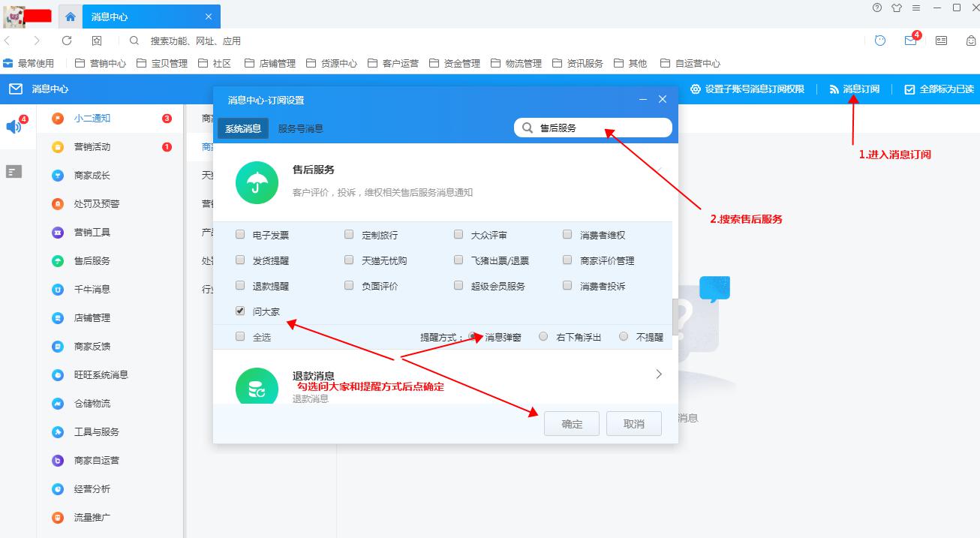
Task: Click the shopping bag icon at top right
Action: (x=971, y=41)
